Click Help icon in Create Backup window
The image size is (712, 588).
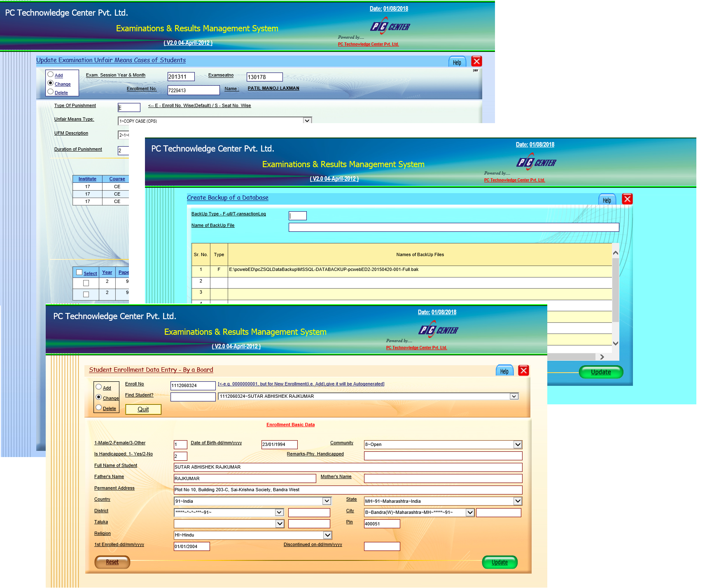tap(607, 200)
